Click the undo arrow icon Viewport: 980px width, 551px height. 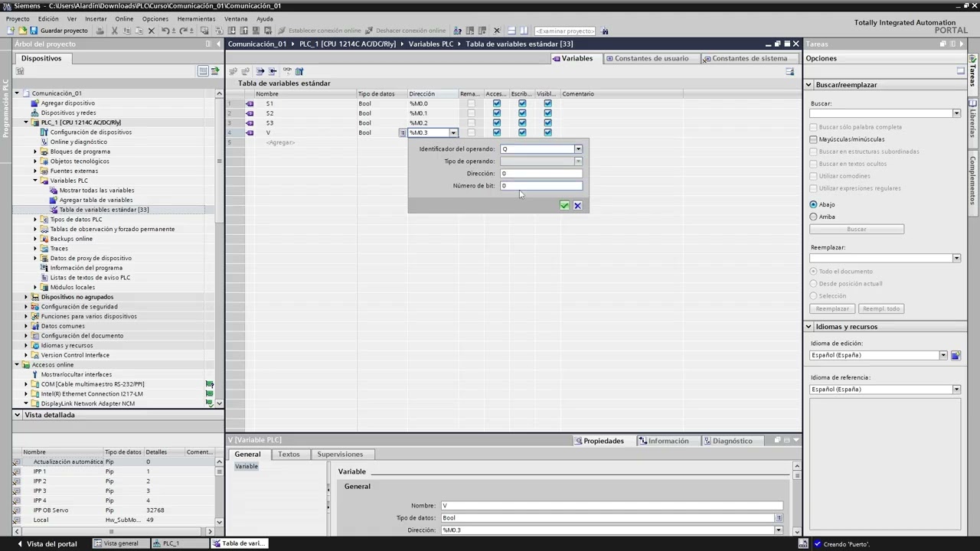point(165,31)
